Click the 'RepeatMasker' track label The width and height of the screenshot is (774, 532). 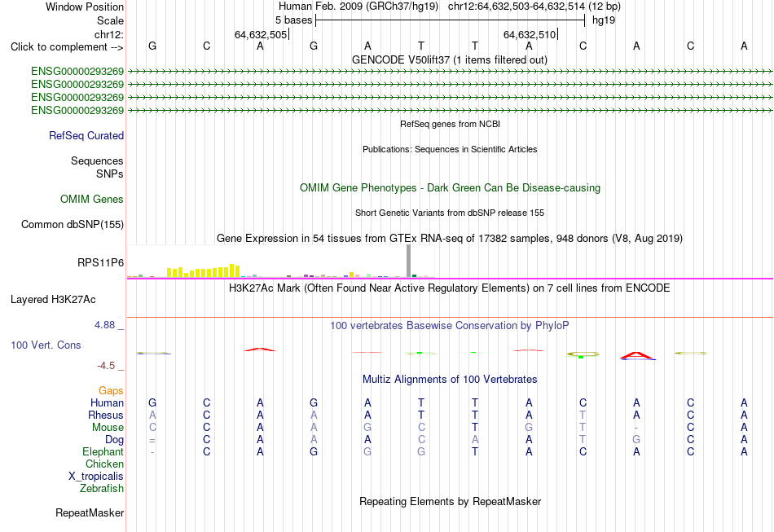pos(90,512)
